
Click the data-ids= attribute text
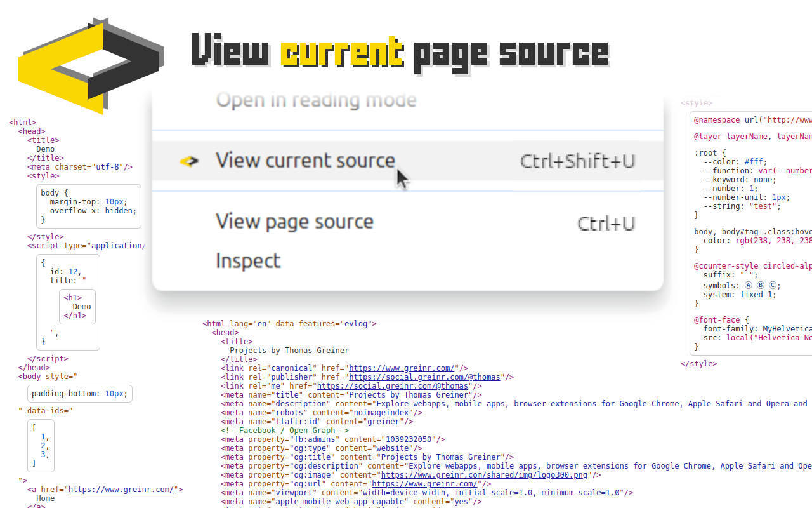50,411
